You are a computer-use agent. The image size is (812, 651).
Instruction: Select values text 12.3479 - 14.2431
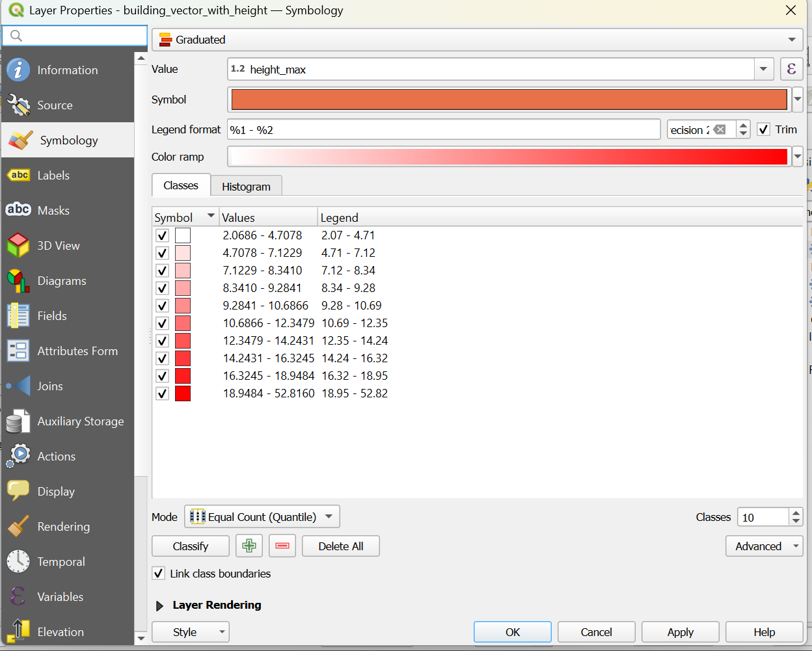tap(269, 341)
